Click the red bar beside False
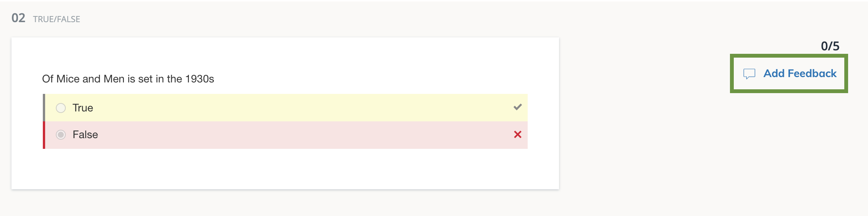 point(44,135)
